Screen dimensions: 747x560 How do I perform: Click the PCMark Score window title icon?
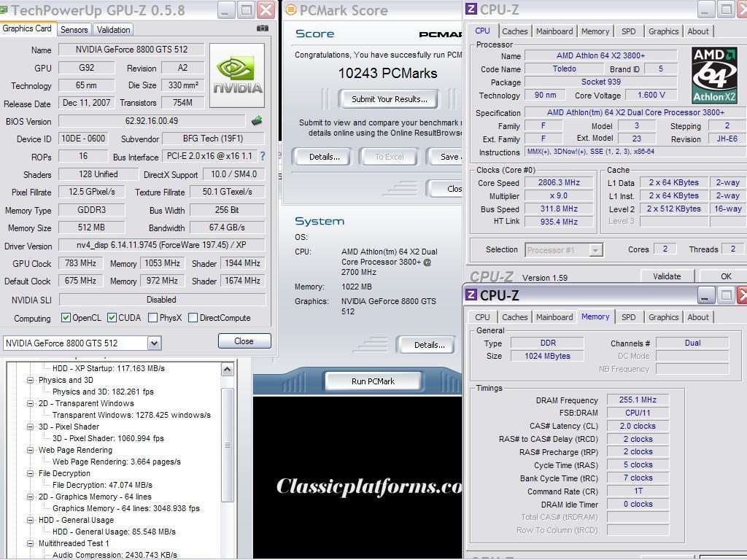(x=290, y=9)
